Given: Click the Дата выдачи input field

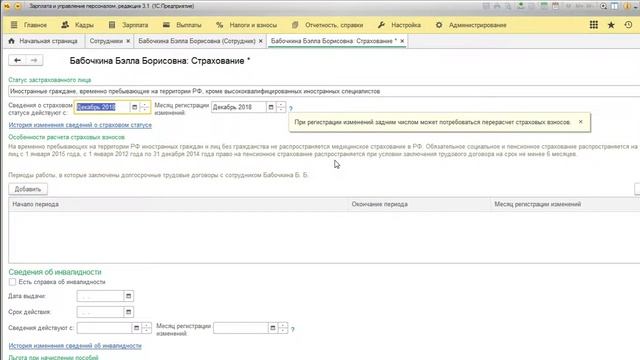Looking at the screenshot, I should 100,296.
